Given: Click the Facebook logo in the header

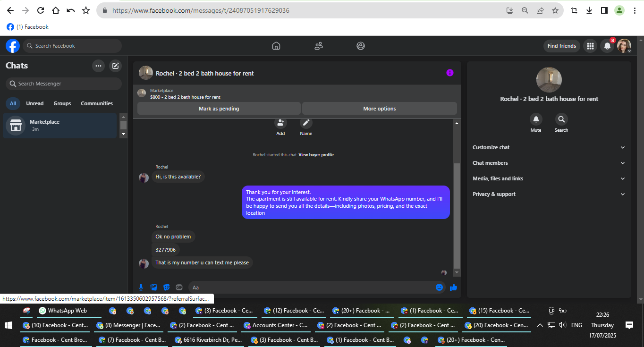Looking at the screenshot, I should [13, 46].
